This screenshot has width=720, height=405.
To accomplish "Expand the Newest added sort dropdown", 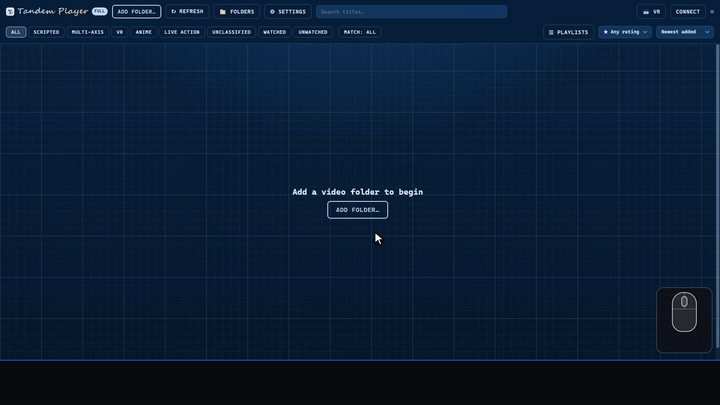I will point(685,32).
